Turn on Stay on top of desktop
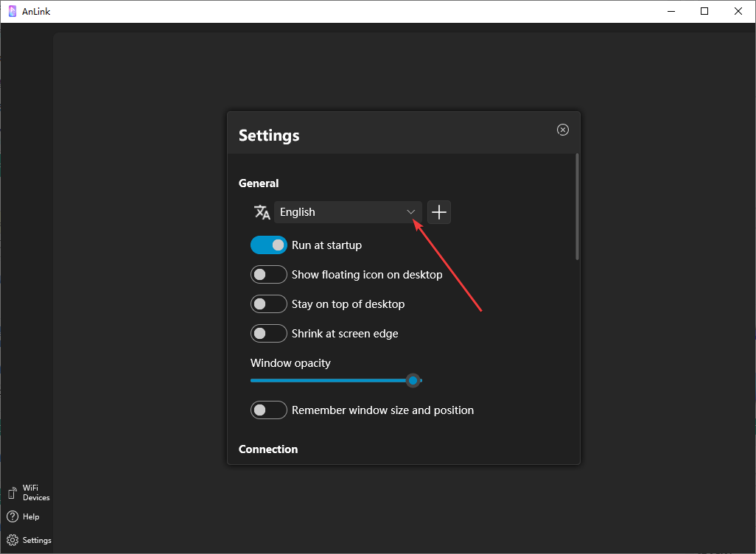This screenshot has height=554, width=756. [269, 304]
